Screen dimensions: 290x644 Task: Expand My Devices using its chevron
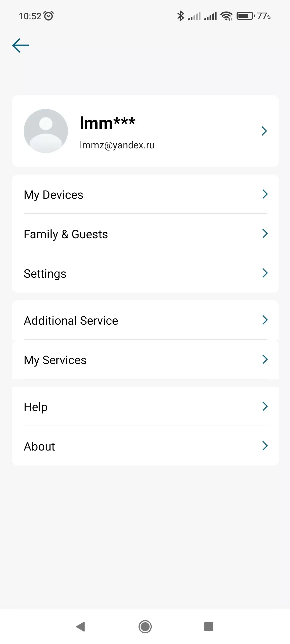(x=265, y=194)
